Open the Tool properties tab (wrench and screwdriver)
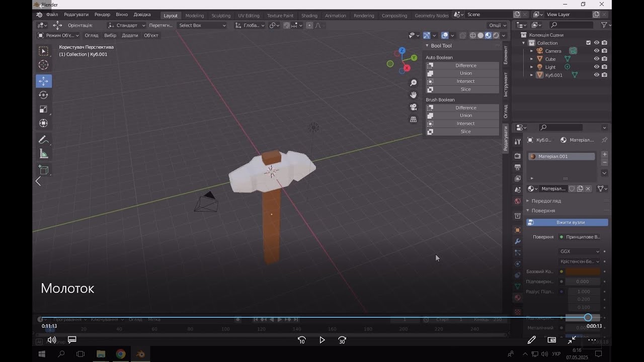 point(517,142)
